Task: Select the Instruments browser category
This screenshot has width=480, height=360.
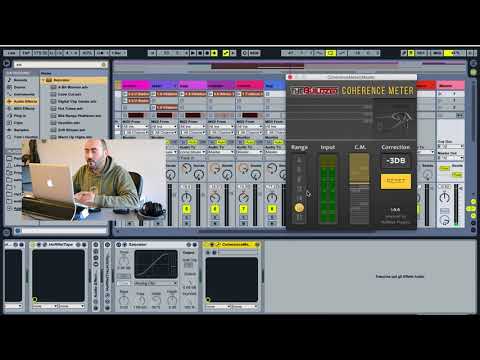Action: (x=24, y=94)
